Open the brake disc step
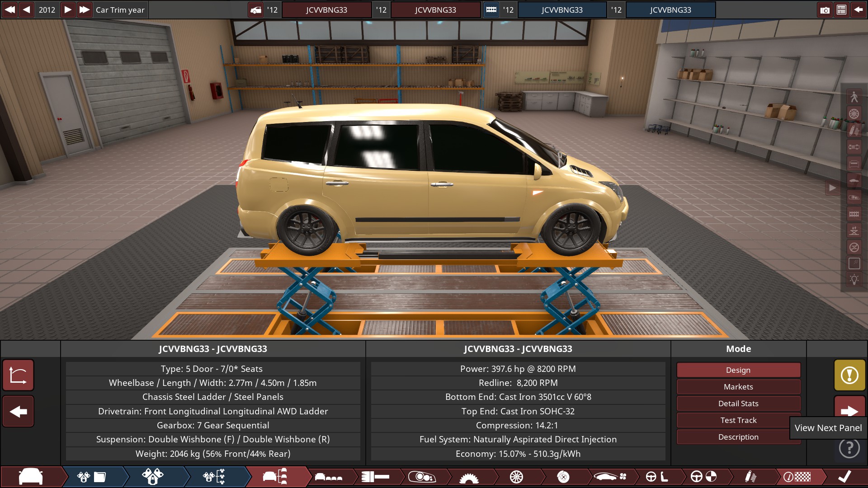The image size is (868, 488). pyautogui.click(x=563, y=477)
